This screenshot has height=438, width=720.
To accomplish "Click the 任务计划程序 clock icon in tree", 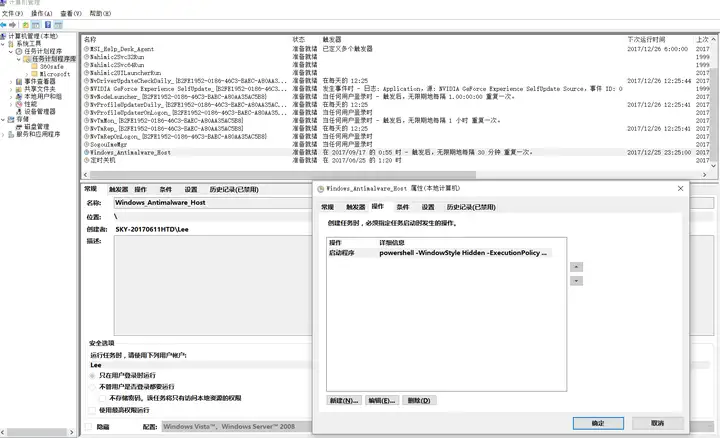I will tap(19, 51).
